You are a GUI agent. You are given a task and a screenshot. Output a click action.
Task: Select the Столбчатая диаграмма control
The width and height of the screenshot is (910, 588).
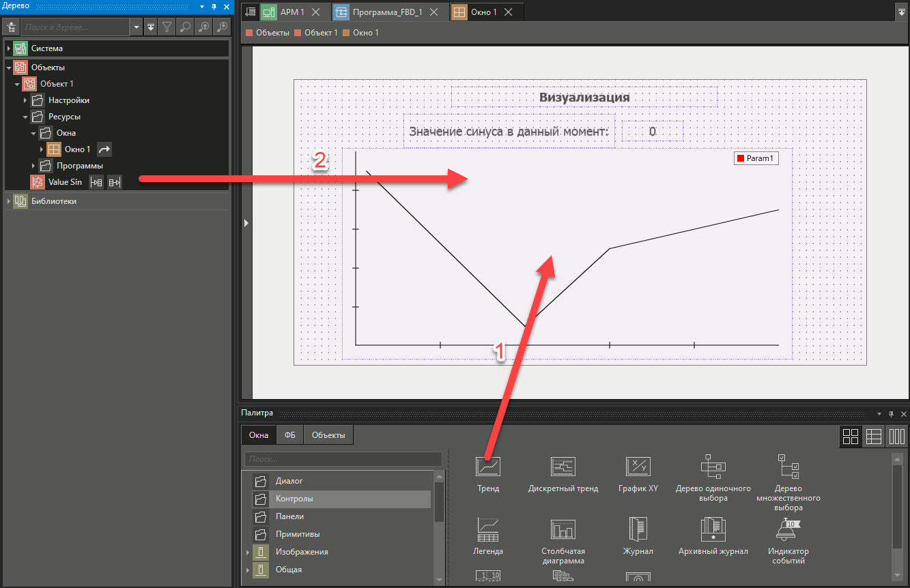[x=563, y=530]
